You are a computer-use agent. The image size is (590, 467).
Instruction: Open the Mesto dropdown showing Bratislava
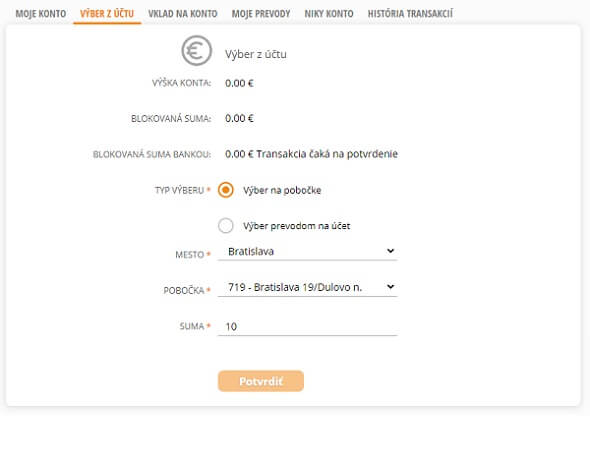pyautogui.click(x=307, y=251)
